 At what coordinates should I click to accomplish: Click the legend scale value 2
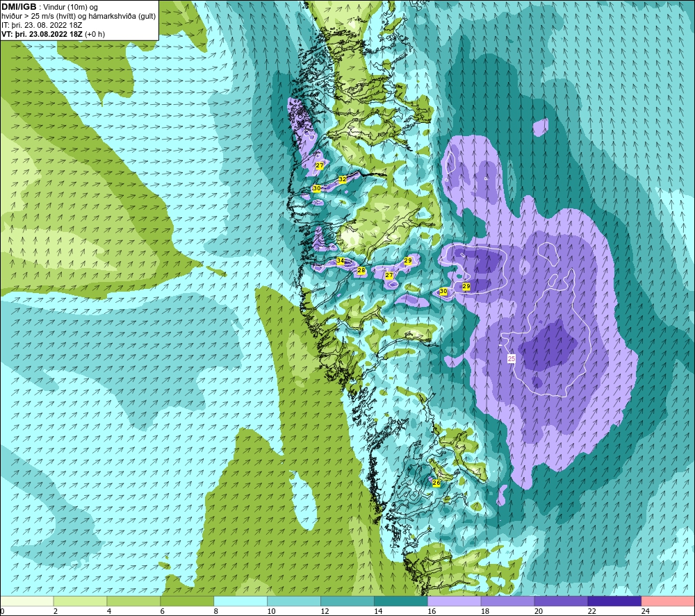click(56, 611)
